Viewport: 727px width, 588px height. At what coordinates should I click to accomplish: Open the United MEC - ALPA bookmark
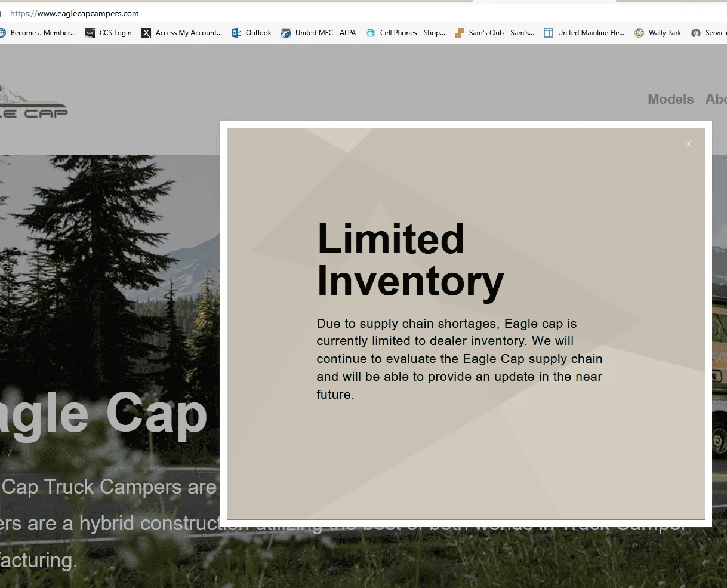point(318,33)
